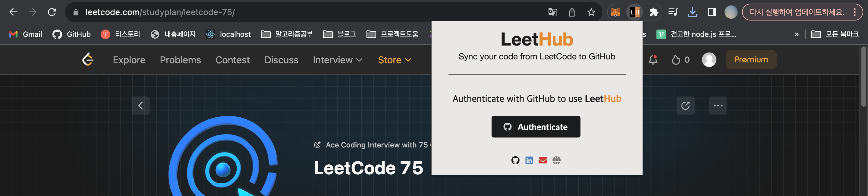The height and width of the screenshot is (196, 868).
Task: Open the globe website icon
Action: pyautogui.click(x=556, y=160)
